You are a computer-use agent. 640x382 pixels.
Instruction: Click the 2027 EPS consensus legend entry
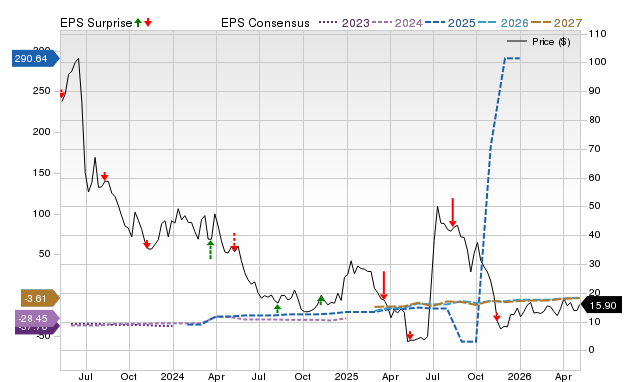(556, 23)
